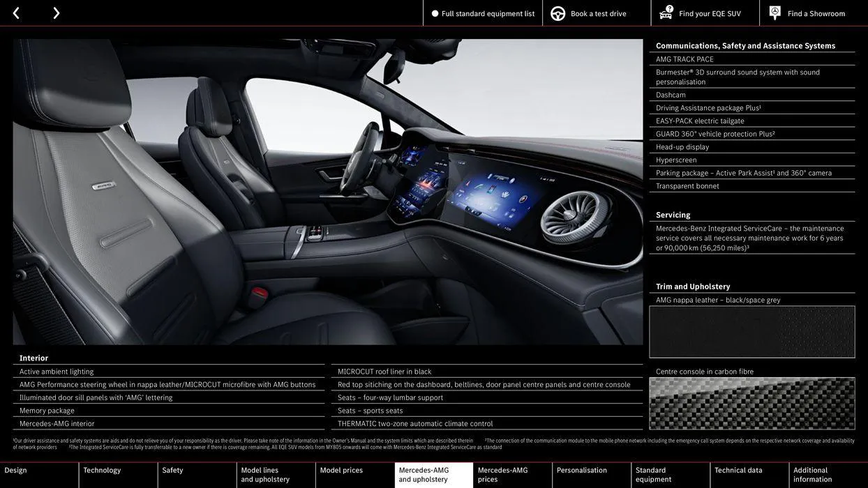Click the AMG nappa leather upholstery swatch

752,331
